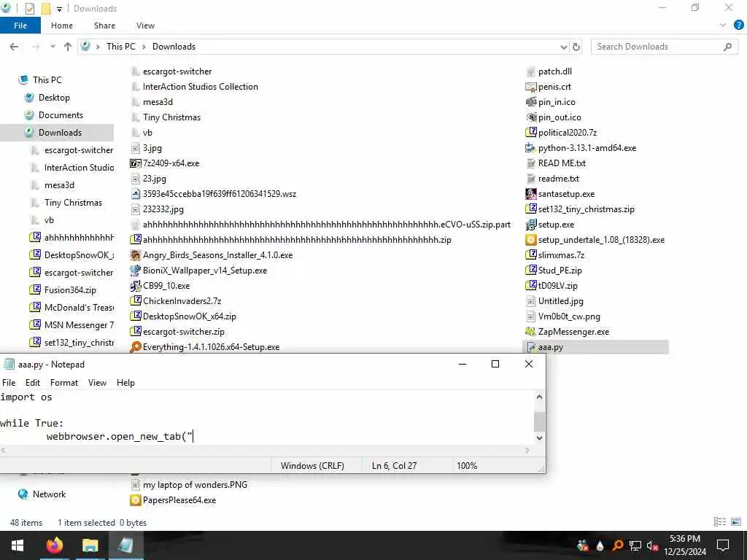
Task: Expand the address bar history dropdown
Action: 564,47
